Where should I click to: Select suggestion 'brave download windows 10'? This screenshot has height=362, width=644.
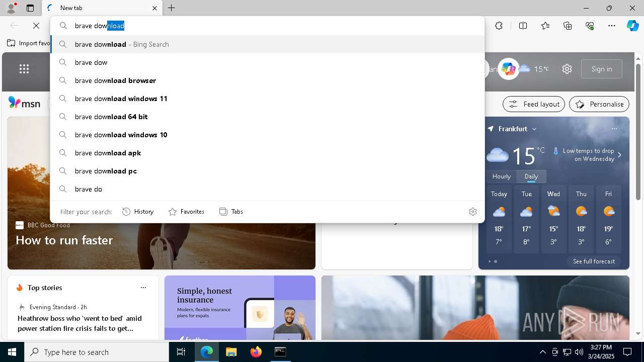pos(268,135)
